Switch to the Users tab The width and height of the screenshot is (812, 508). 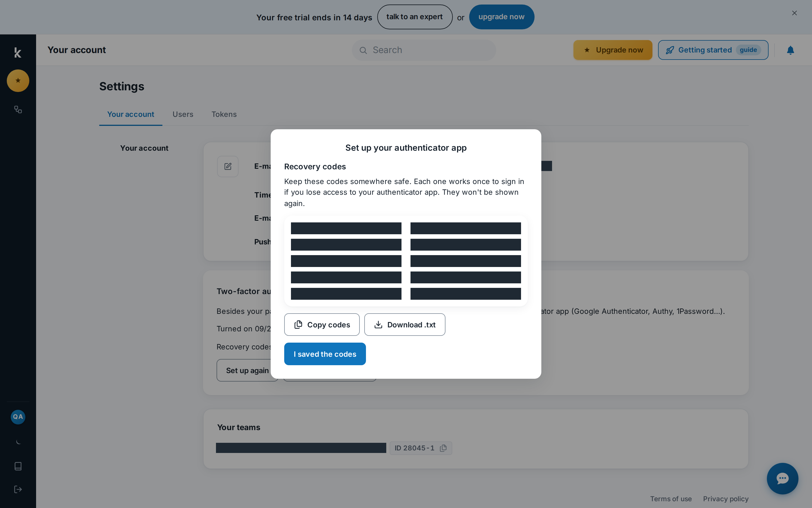click(183, 114)
